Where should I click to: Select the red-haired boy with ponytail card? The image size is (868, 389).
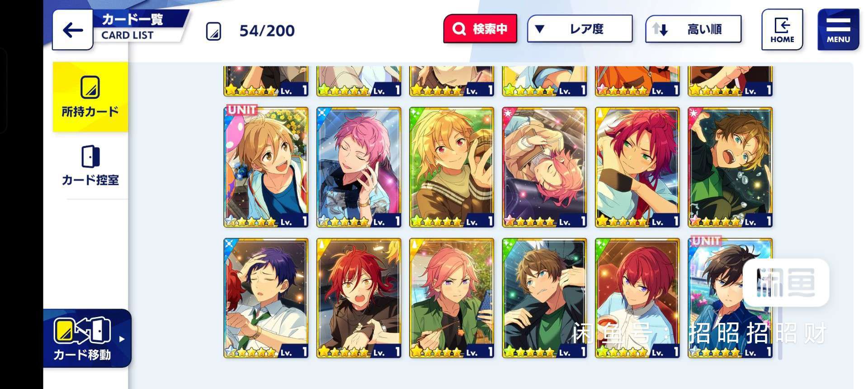[637, 167]
